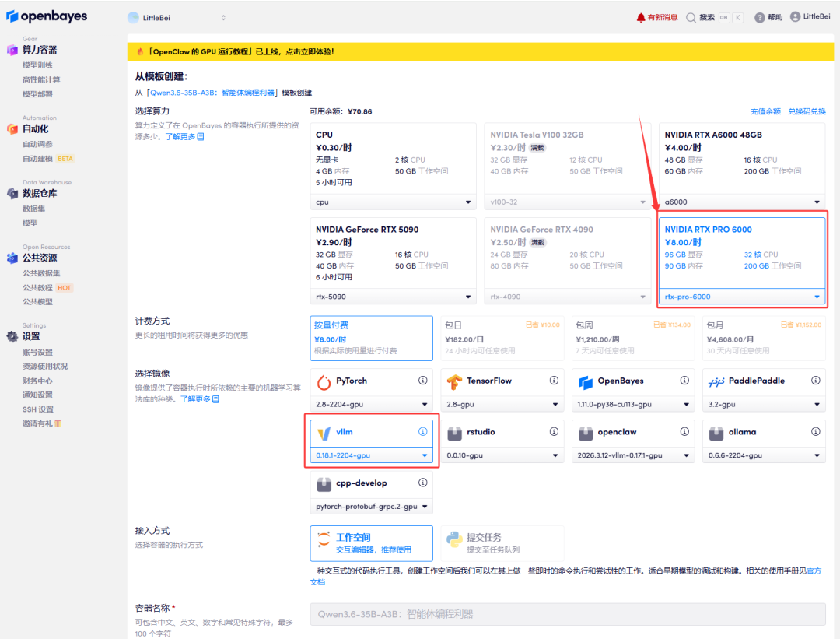This screenshot has width=840, height=639.
Task: Open 自动建模 BETA in the sidebar
Action: pyautogui.click(x=48, y=160)
